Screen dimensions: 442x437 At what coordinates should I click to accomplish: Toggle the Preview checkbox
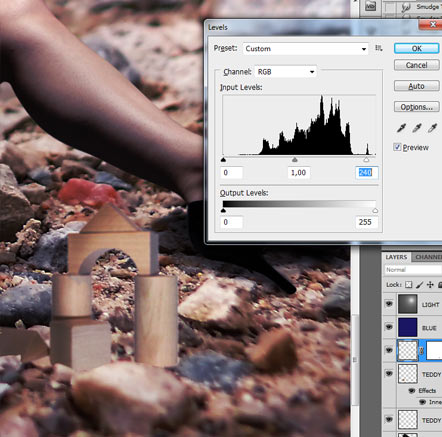(x=397, y=147)
